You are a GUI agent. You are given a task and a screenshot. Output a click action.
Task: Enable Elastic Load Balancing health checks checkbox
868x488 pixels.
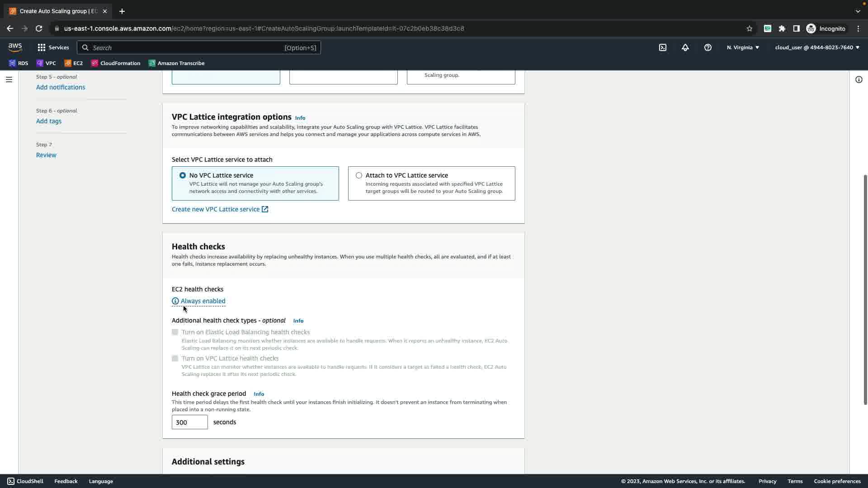175,332
